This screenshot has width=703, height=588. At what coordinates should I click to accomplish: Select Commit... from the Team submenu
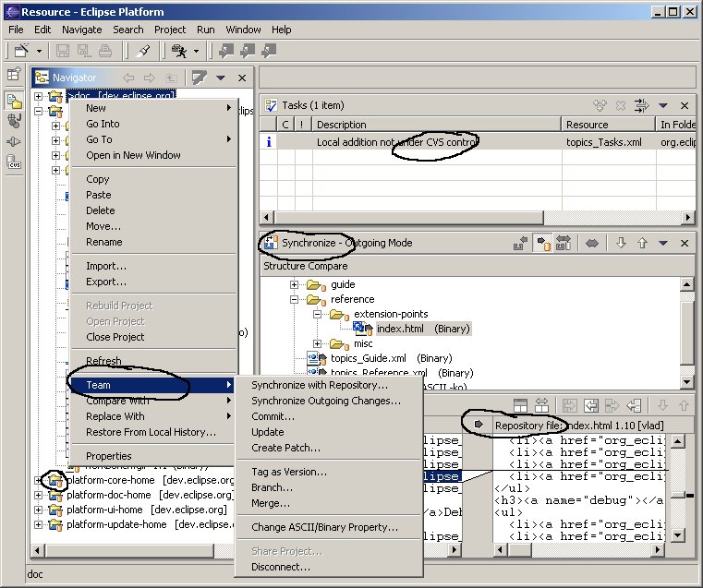(x=273, y=416)
